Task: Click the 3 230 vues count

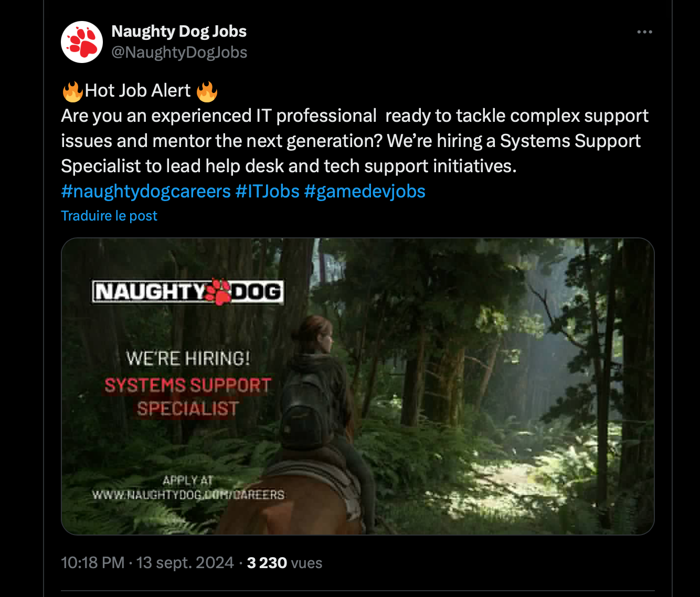Action: 284,563
